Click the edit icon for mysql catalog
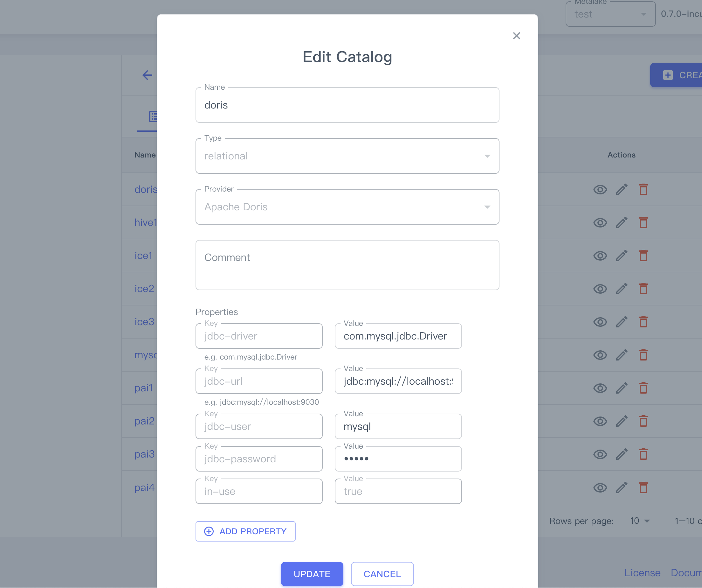 point(622,355)
